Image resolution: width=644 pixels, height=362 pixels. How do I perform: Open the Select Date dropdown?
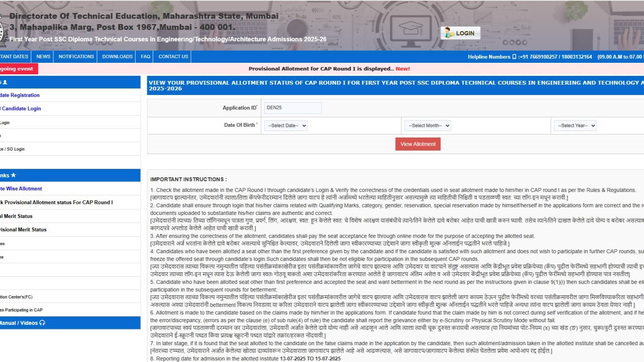click(286, 126)
